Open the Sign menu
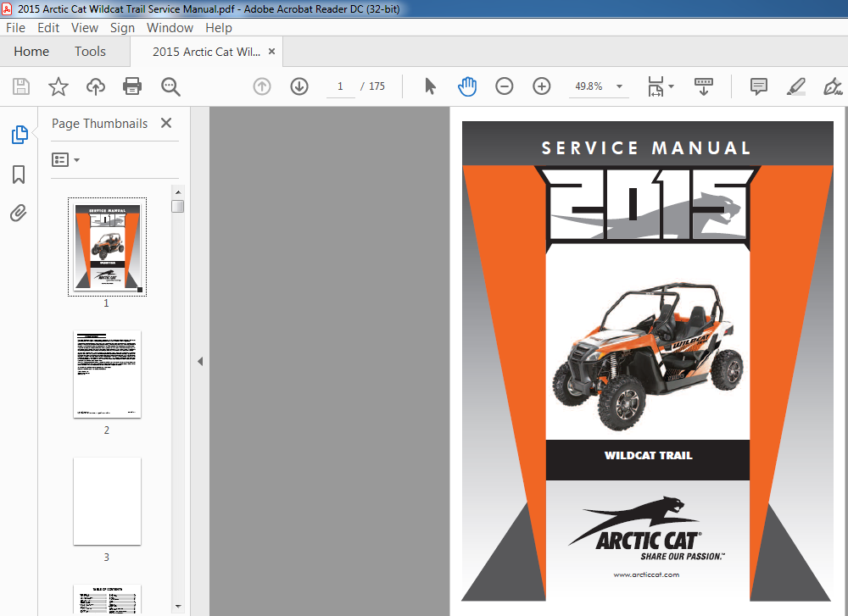The height and width of the screenshot is (616, 848). point(122,28)
